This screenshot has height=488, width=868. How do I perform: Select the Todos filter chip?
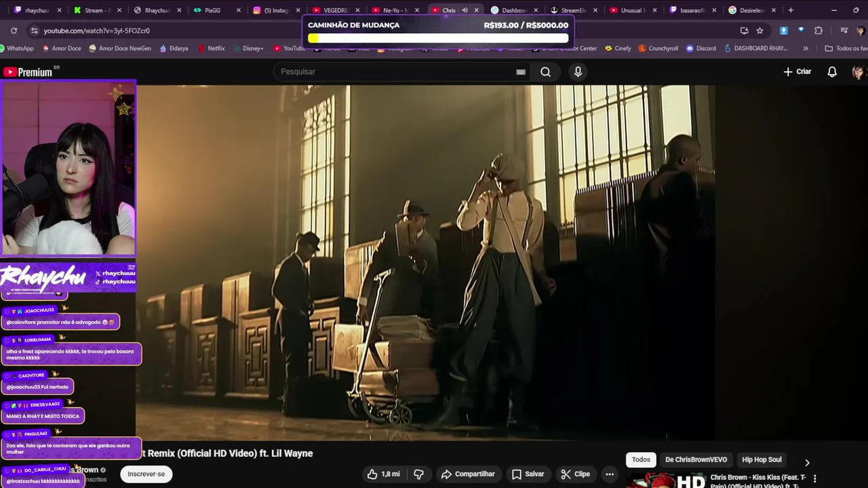point(641,460)
